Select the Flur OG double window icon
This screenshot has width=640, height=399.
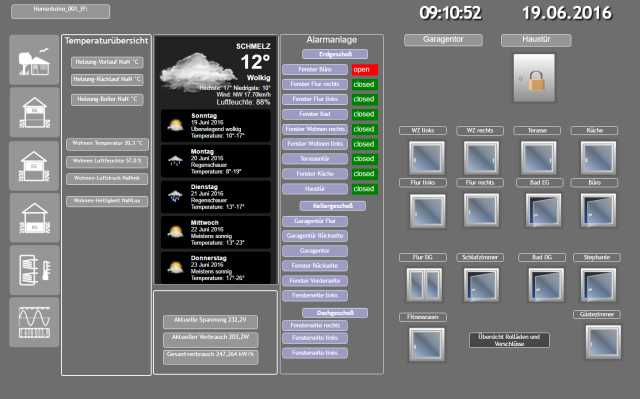[424, 285]
